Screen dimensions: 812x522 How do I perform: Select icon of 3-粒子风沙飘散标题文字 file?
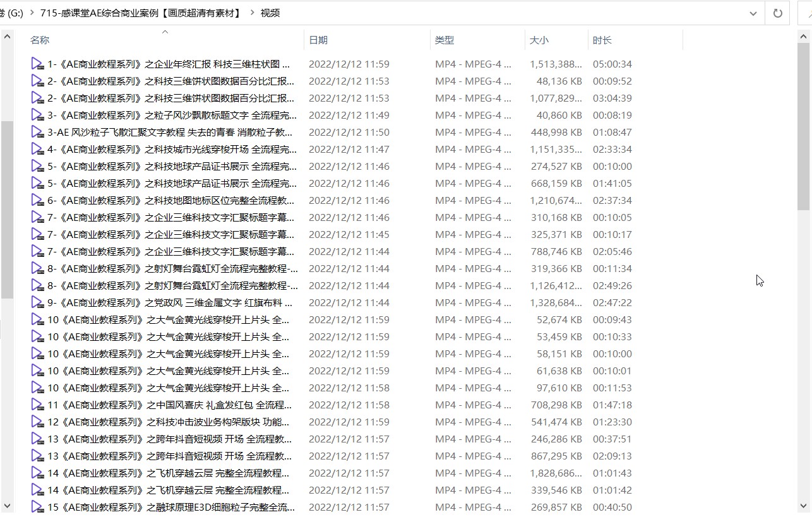(x=37, y=115)
